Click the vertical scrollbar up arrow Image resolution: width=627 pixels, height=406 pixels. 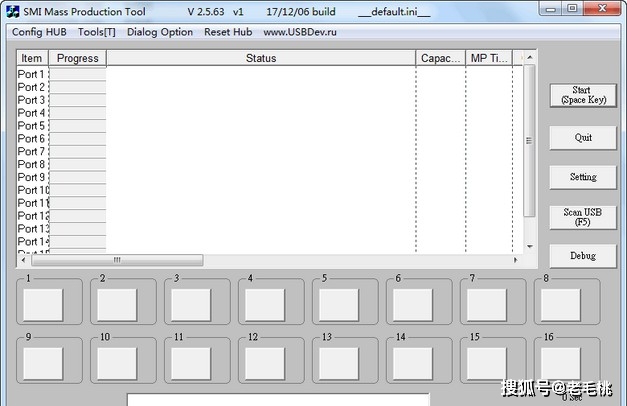tap(529, 58)
